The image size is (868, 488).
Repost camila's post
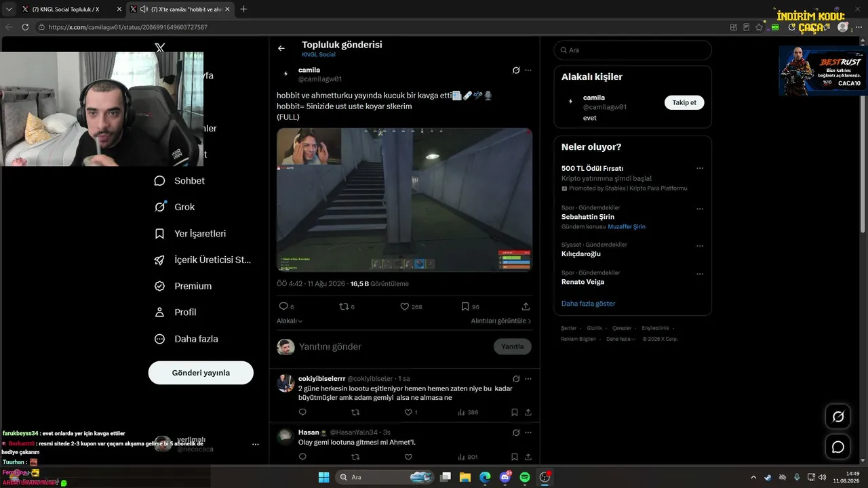click(x=343, y=306)
